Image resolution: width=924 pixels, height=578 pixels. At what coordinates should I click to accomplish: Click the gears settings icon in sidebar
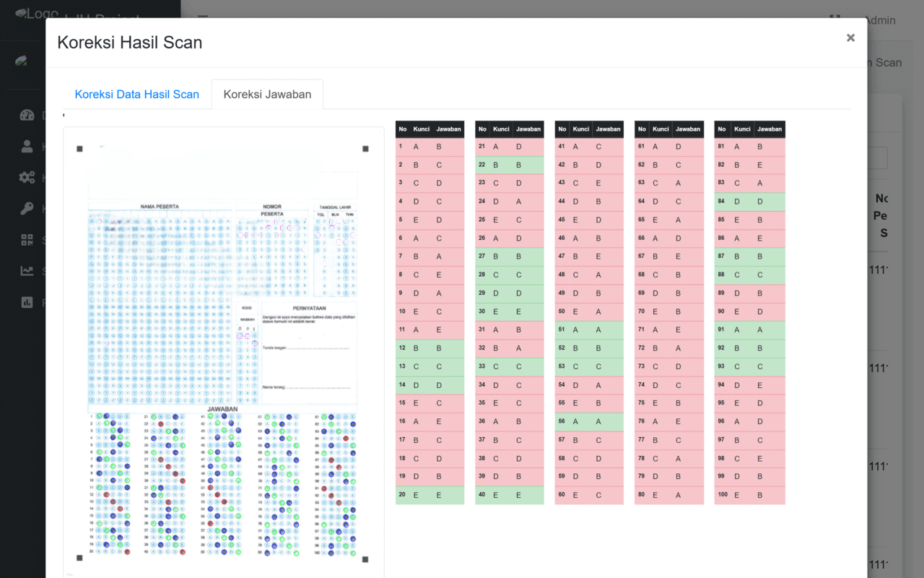(27, 177)
